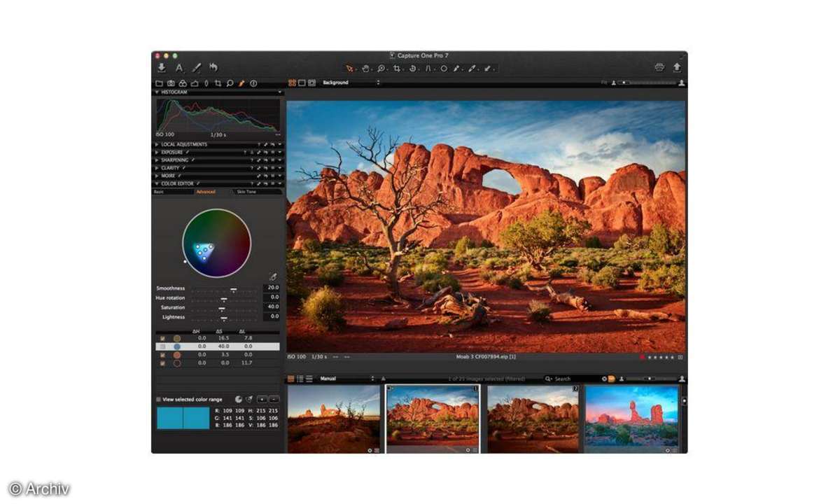
Task: Toggle checkbox of color row with 16.5
Action: [x=163, y=338]
